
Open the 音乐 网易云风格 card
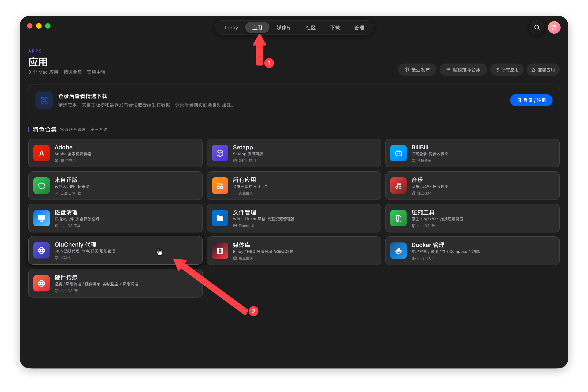pyautogui.click(x=472, y=185)
